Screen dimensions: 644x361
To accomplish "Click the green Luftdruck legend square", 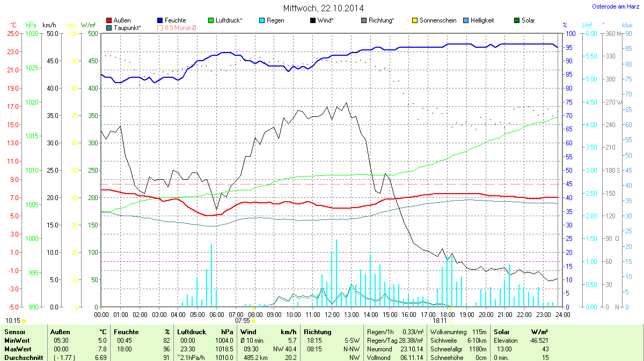I will tap(211, 20).
